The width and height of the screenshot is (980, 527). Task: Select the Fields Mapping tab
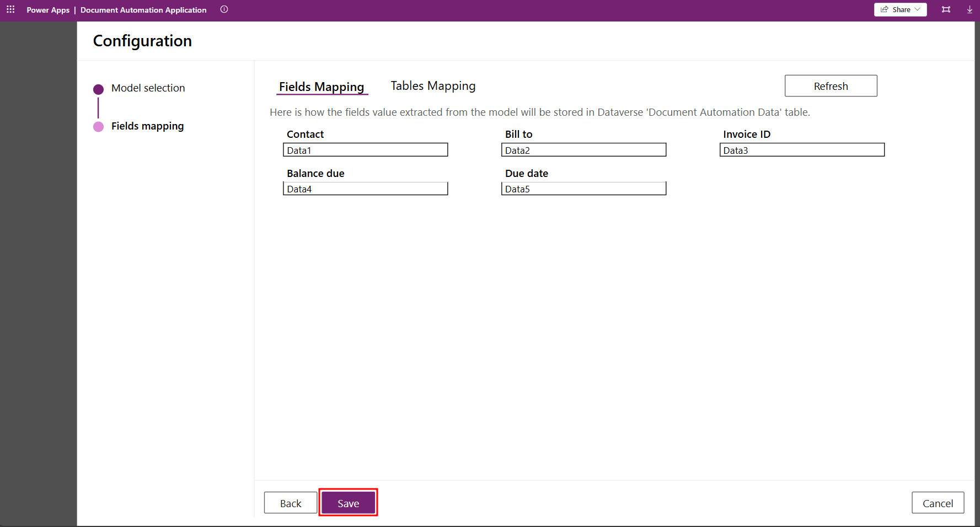pos(322,87)
